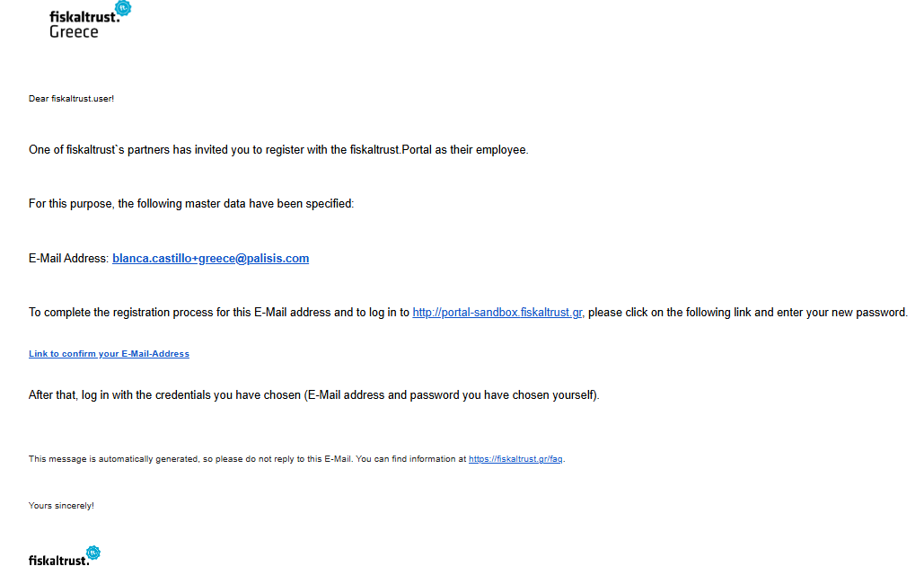This screenshot has width=924, height=584.
Task: Click the Dear fiskaltrust.user! greeting line
Action: click(71, 99)
